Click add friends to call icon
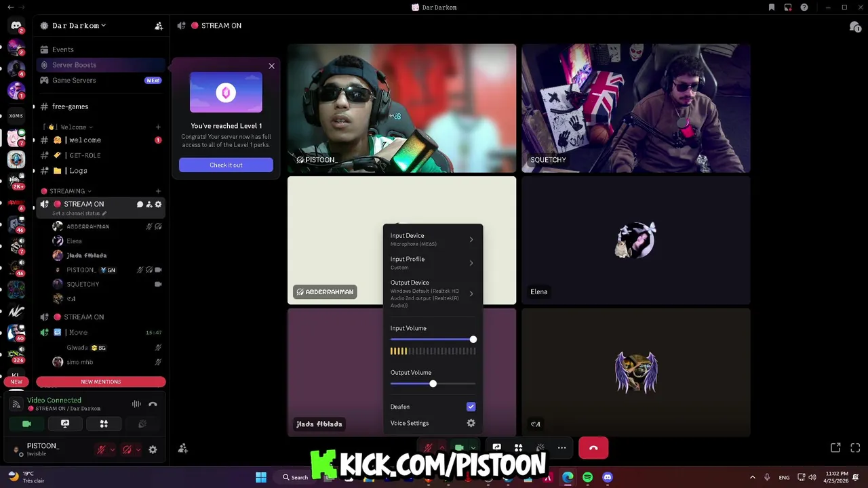 coord(182,448)
